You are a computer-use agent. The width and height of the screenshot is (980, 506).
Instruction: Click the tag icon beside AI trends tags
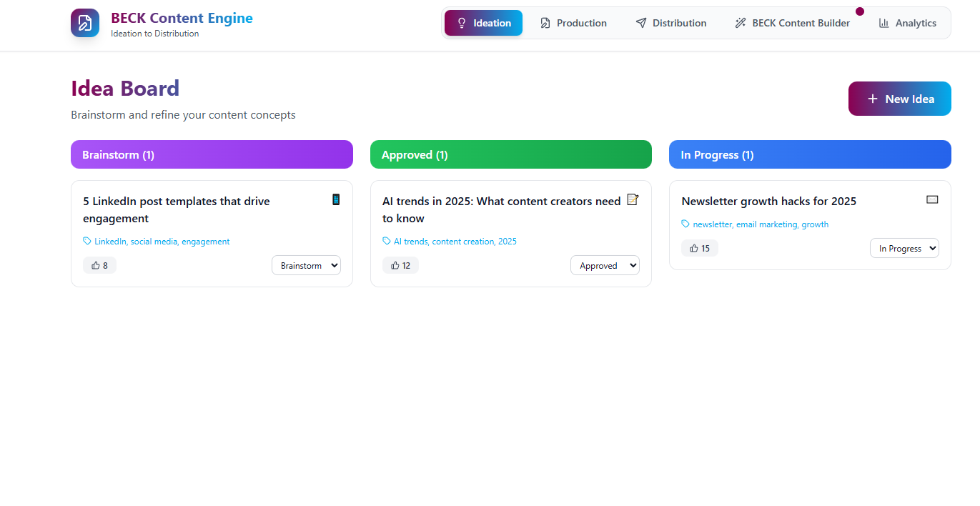point(387,242)
